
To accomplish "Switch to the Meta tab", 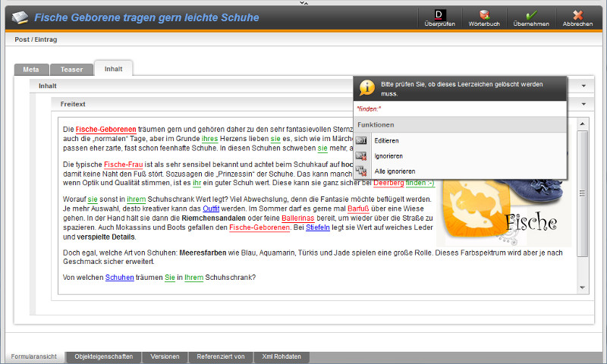I will (x=31, y=69).
